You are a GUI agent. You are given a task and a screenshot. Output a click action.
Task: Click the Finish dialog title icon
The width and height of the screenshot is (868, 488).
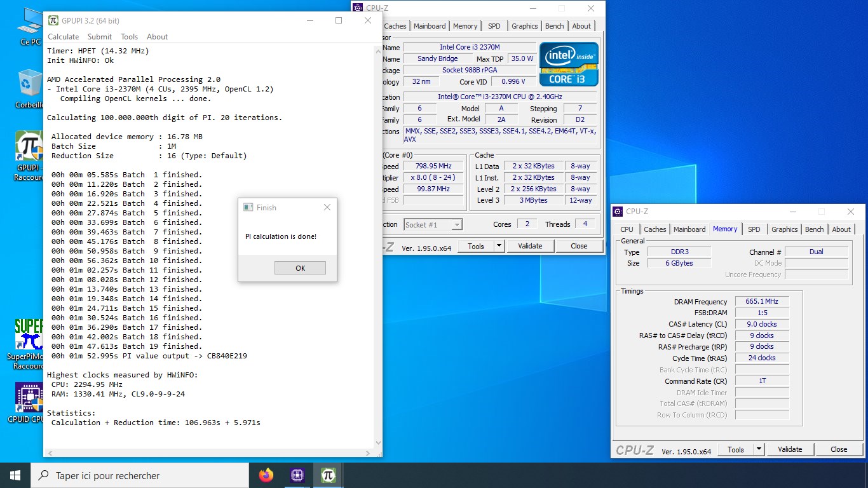click(x=248, y=207)
